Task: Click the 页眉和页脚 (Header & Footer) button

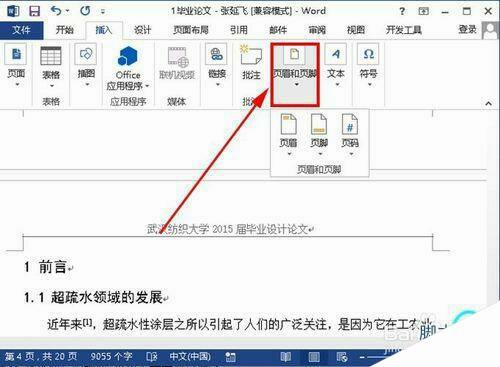Action: (295, 75)
